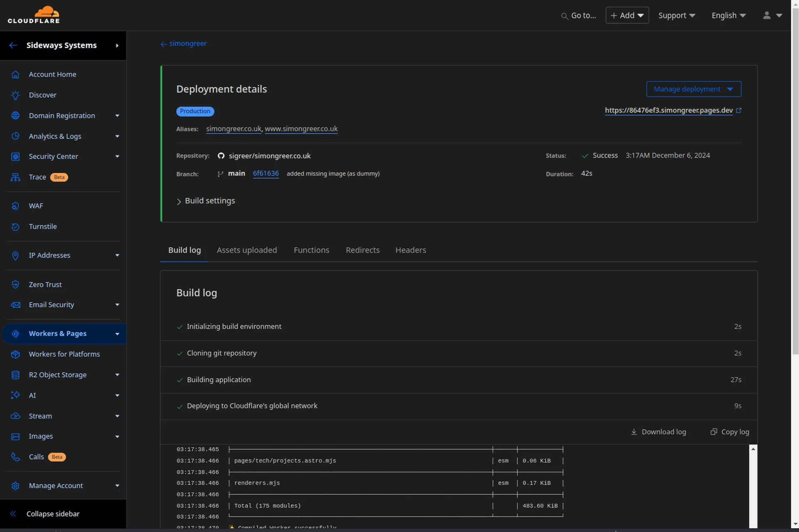Switch to the Assets uploaded tab
The image size is (799, 532).
247,250
